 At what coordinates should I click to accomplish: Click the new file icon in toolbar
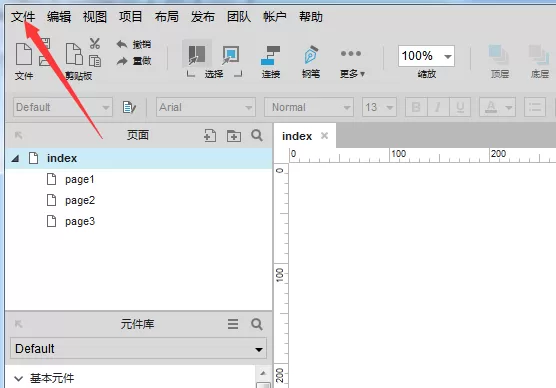24,54
